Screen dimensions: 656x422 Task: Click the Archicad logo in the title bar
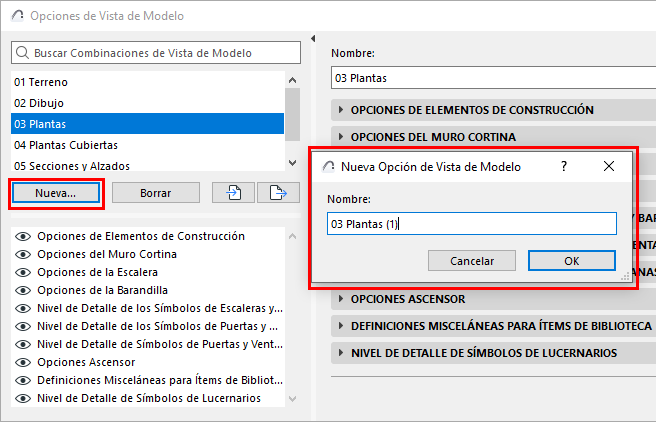coord(17,17)
